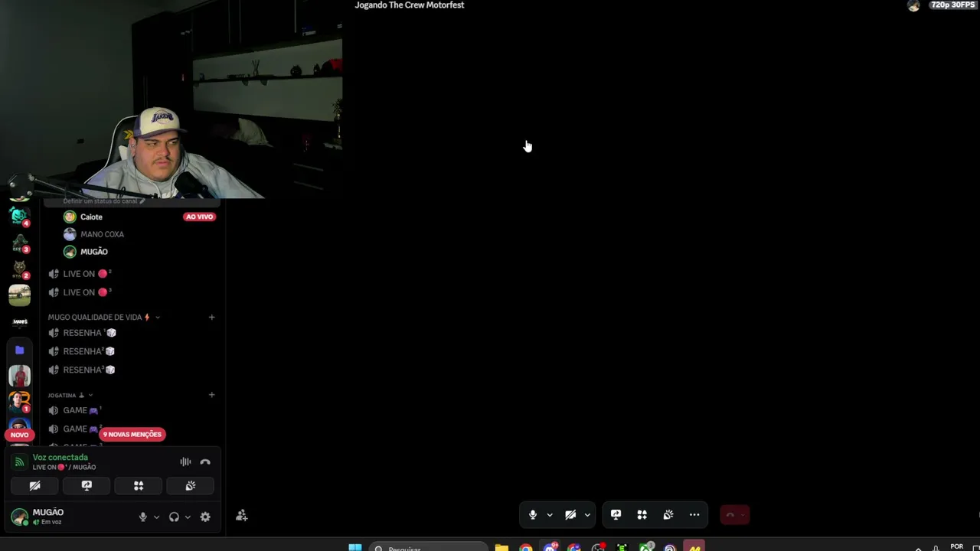The image size is (980, 551).
Task: Open soundboard in the voice connected panel
Action: [x=191, y=486]
